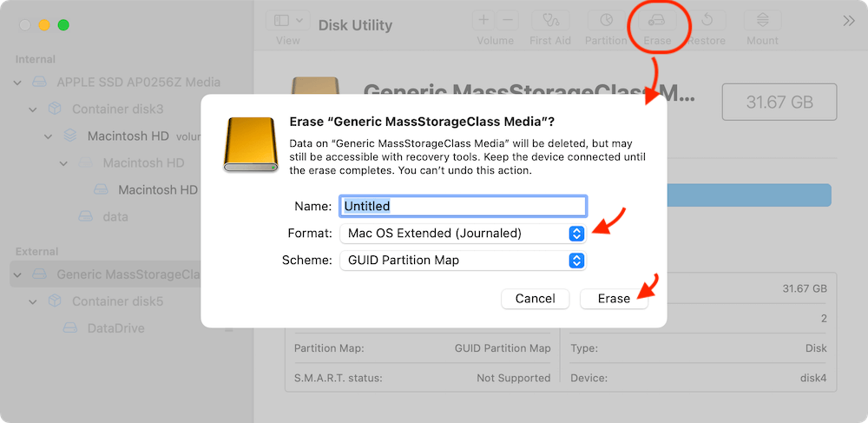Collapse the Generic MassStorageClass sidebar entry

pos(17,274)
